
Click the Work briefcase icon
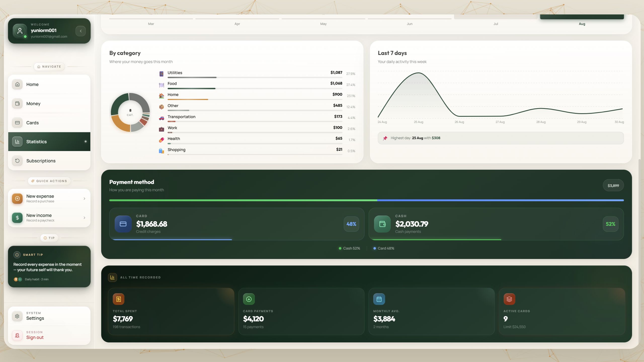[x=162, y=129]
